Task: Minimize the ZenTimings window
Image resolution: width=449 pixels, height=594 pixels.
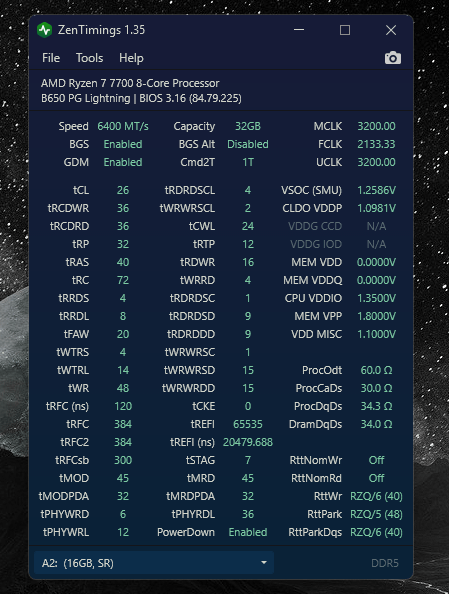Action: [x=299, y=30]
